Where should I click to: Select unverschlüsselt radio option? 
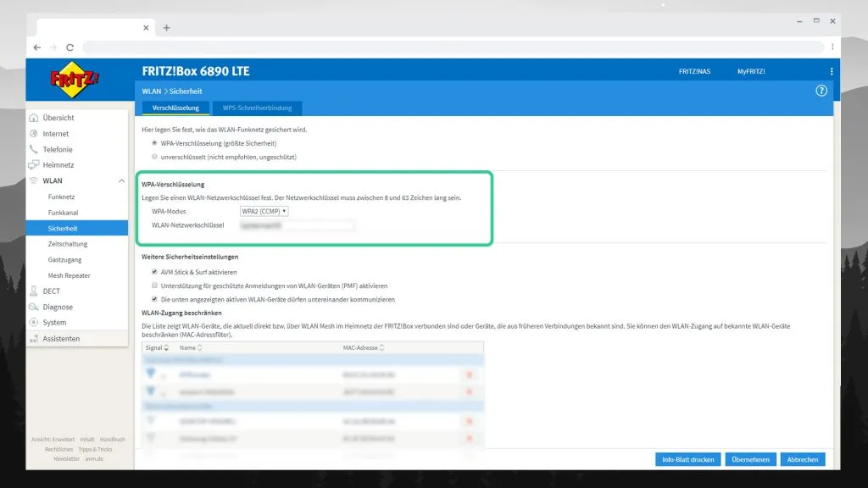pos(154,157)
